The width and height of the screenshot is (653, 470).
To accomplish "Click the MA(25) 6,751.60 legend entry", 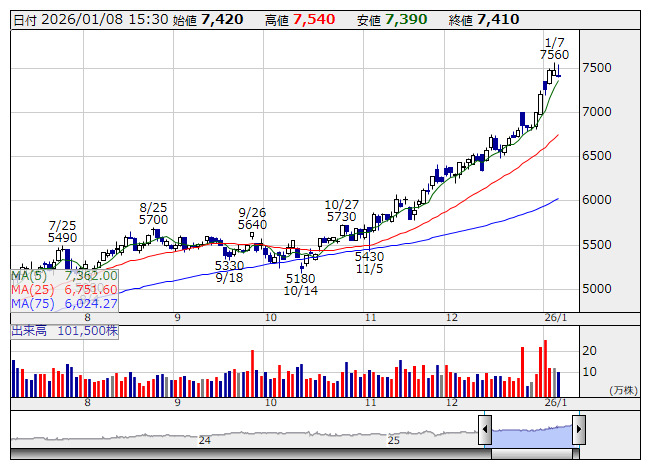I will [x=64, y=290].
